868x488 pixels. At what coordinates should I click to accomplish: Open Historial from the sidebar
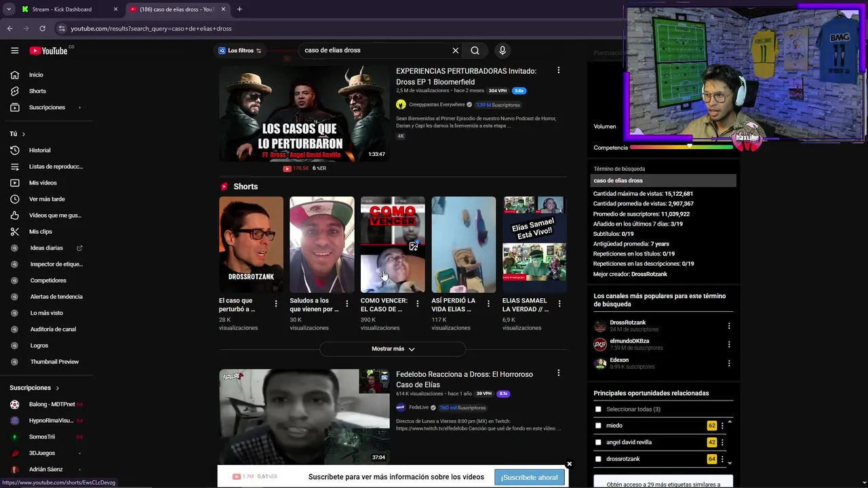coord(39,150)
